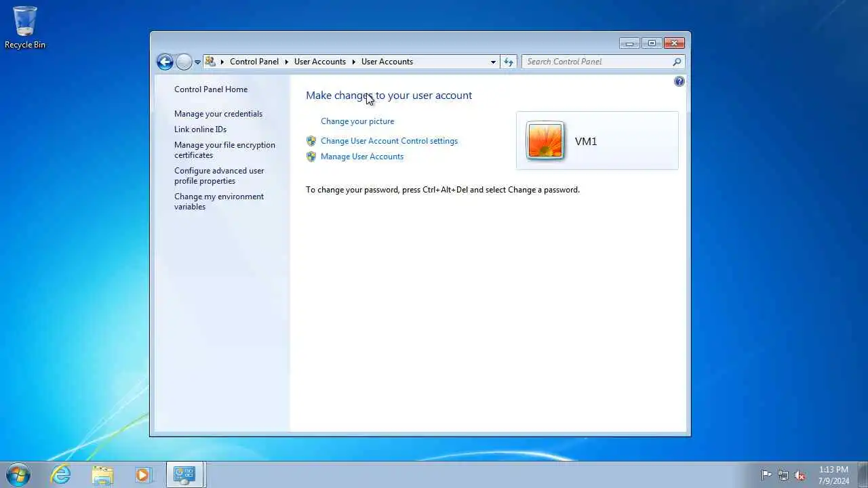The height and width of the screenshot is (488, 868).
Task: Open the Help question mark icon
Action: point(679,81)
